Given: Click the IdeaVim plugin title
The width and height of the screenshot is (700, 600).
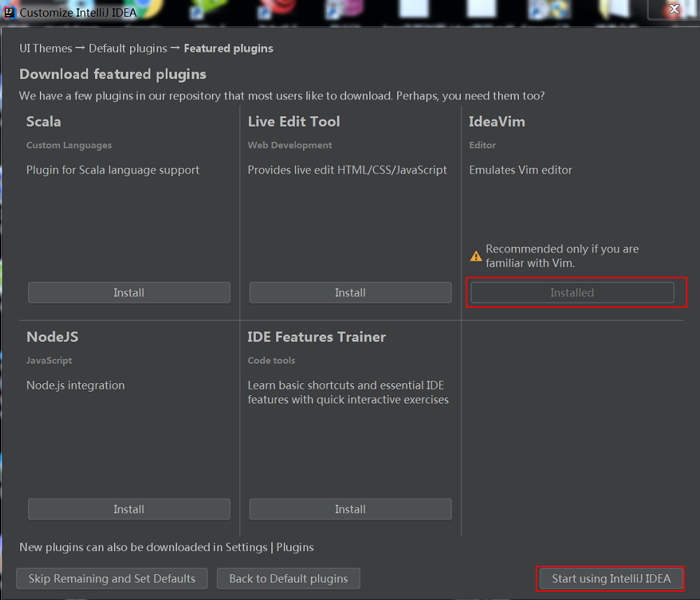Looking at the screenshot, I should 497,122.
